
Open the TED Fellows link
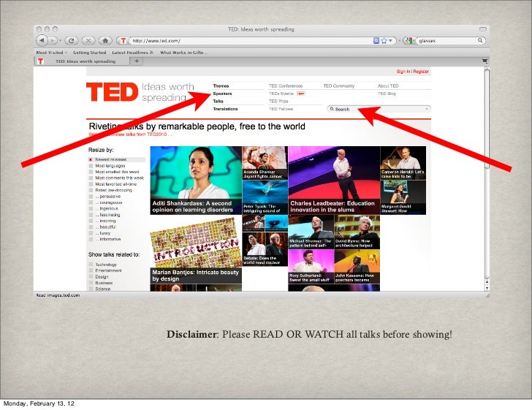coord(281,109)
